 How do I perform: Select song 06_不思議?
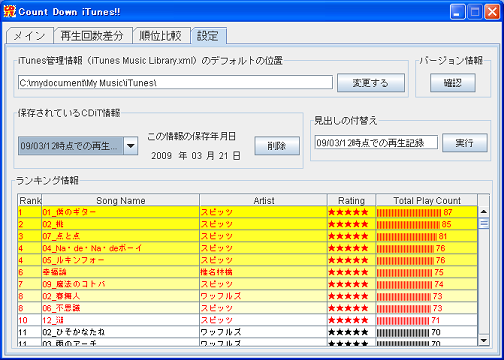click(247, 308)
